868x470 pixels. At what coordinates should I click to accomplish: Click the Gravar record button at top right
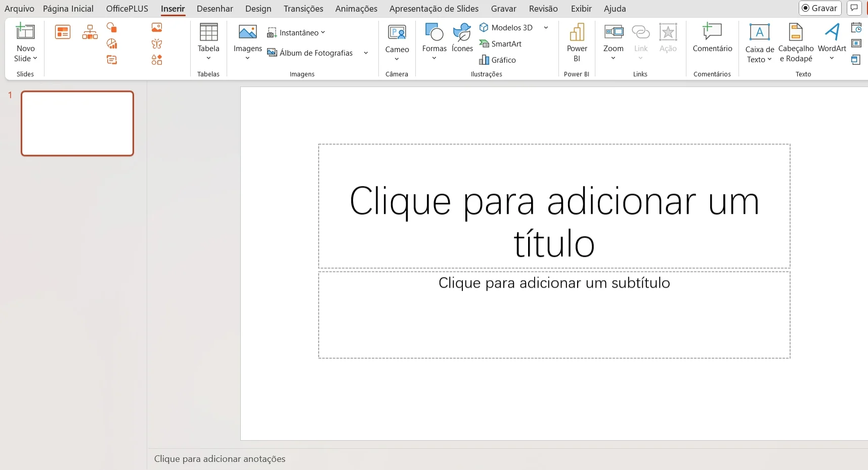pos(820,8)
